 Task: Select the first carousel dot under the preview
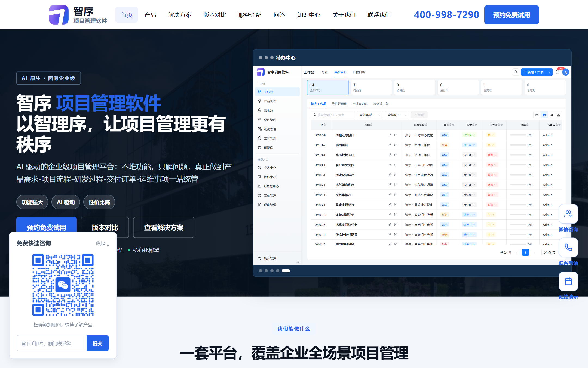tap(261, 271)
